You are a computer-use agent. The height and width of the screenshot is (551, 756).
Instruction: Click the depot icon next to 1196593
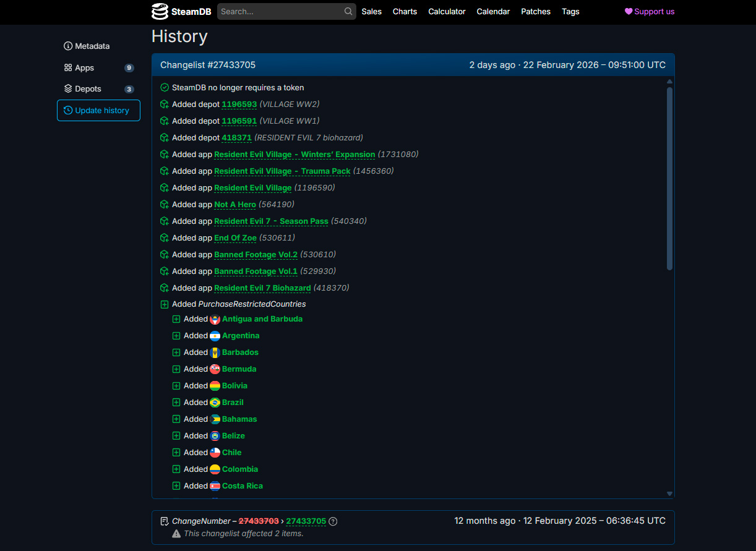click(x=165, y=105)
